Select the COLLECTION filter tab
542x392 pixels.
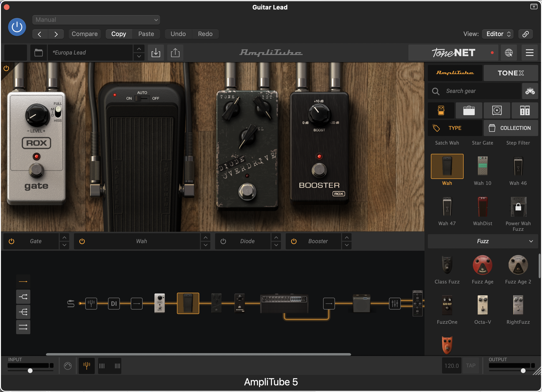[x=511, y=128]
